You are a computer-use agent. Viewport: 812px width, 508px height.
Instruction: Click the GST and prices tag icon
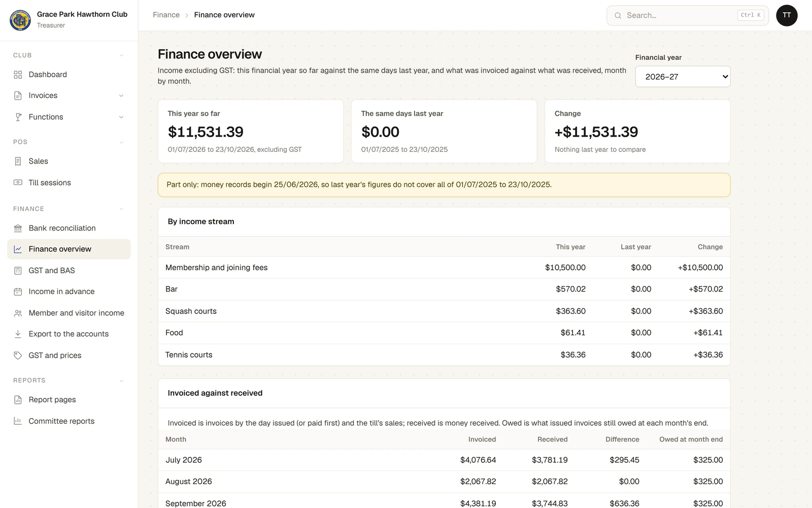click(x=18, y=356)
